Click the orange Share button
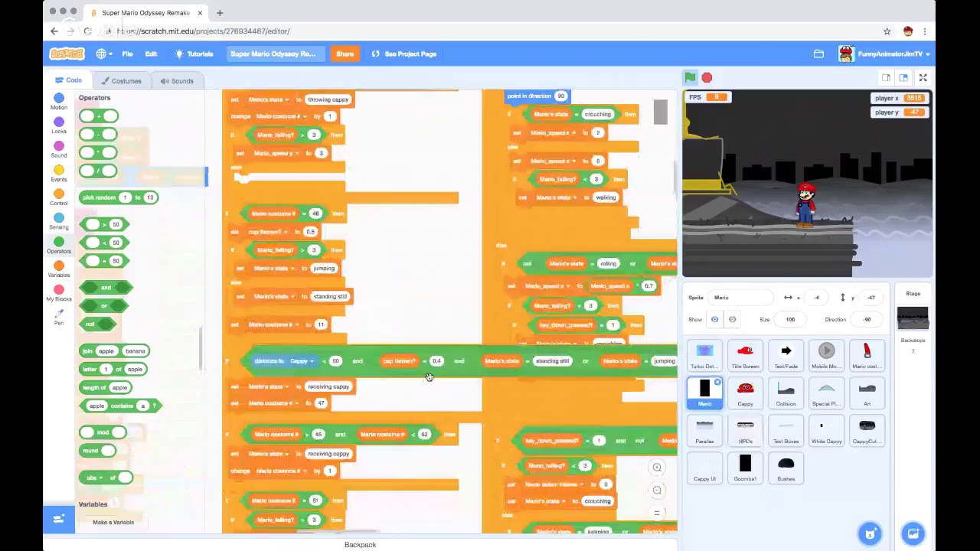 click(x=345, y=54)
